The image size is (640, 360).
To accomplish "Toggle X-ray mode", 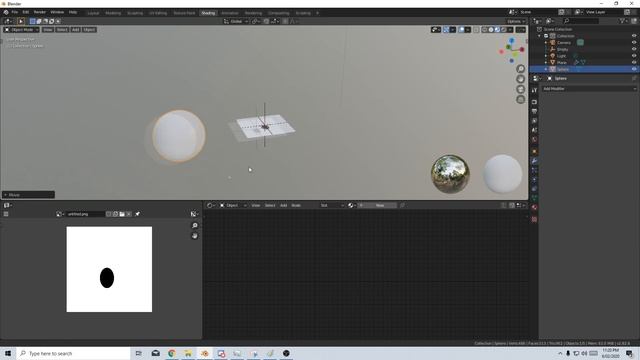I will (476, 30).
